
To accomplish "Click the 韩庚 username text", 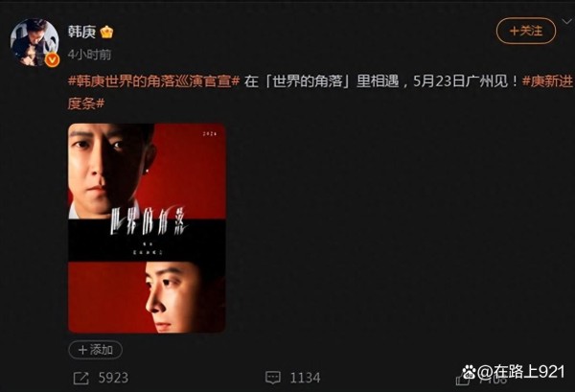I will click(x=81, y=33).
